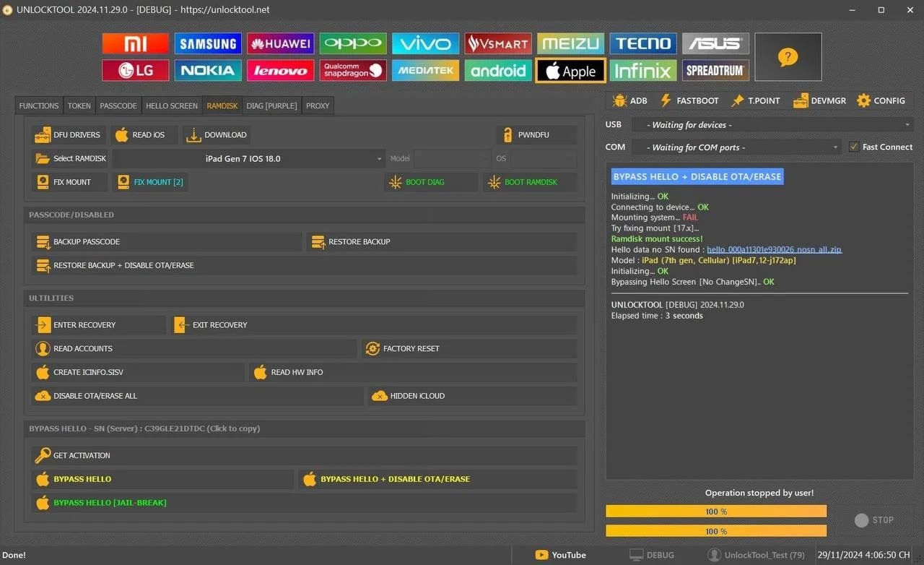This screenshot has width=924, height=565.
Task: Select the OPPO brand icon
Action: click(x=353, y=43)
